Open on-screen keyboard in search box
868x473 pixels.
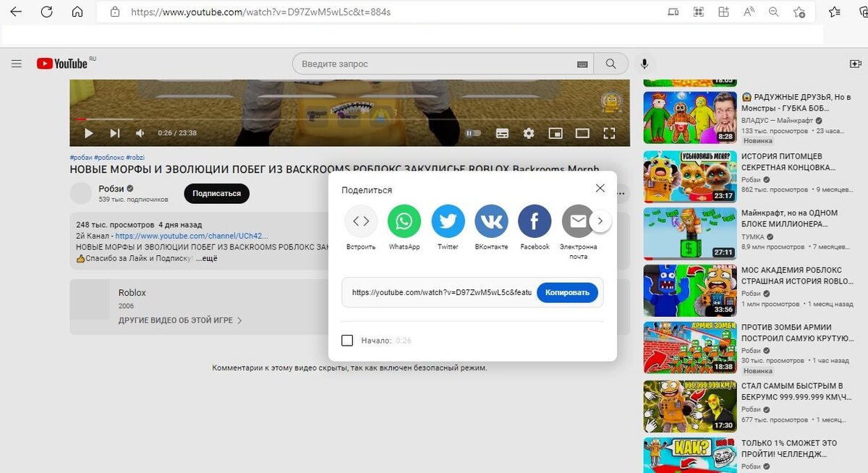pyautogui.click(x=582, y=64)
